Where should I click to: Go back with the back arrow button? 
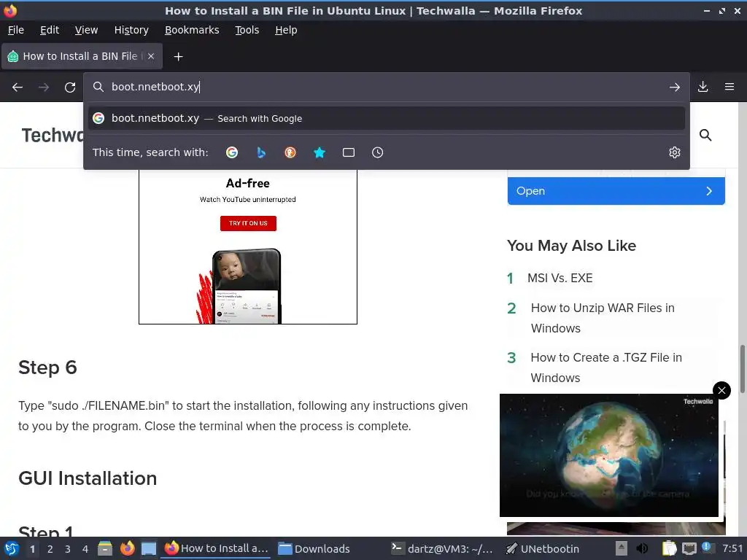pos(18,87)
